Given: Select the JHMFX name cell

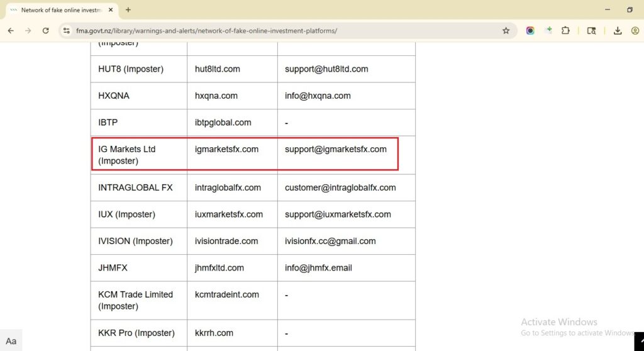Looking at the screenshot, I should (x=139, y=267).
